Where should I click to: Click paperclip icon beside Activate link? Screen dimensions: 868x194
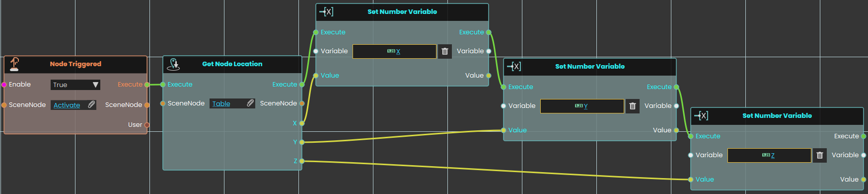pos(91,105)
